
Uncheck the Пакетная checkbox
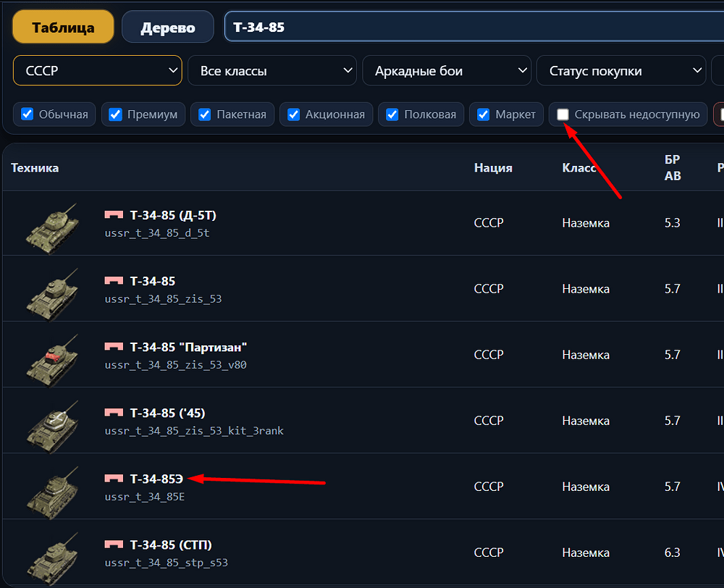coord(205,114)
